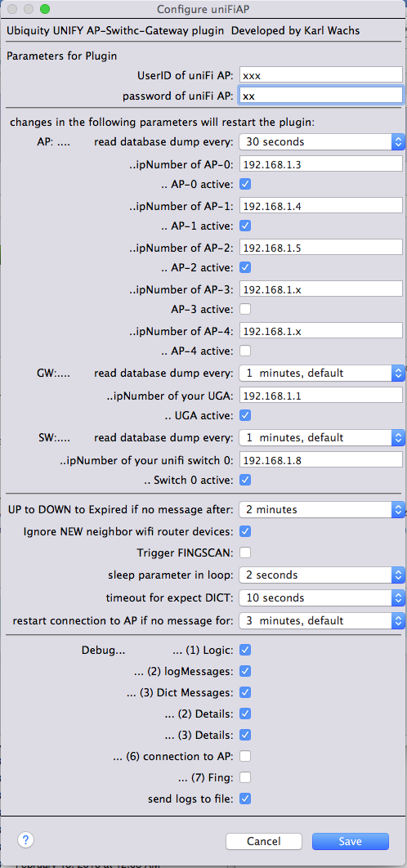Click the ipNumber of AP-1 field
This screenshot has width=407, height=868.
coord(320,205)
